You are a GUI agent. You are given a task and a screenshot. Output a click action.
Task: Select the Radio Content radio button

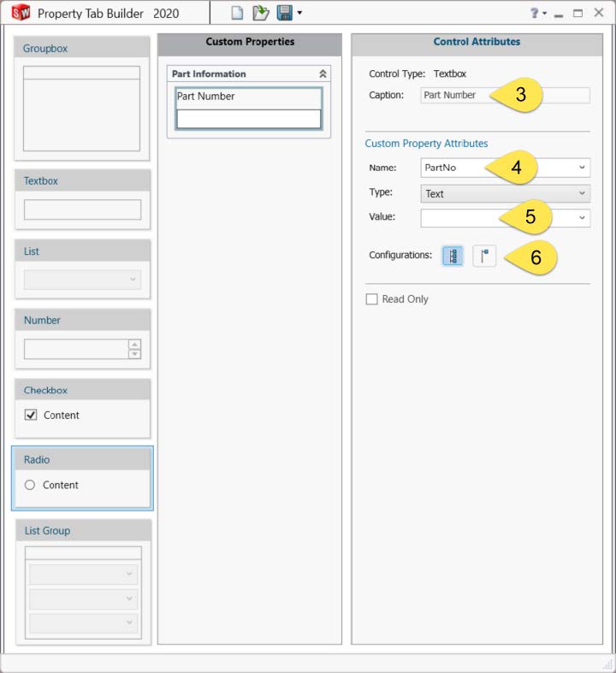click(x=31, y=485)
